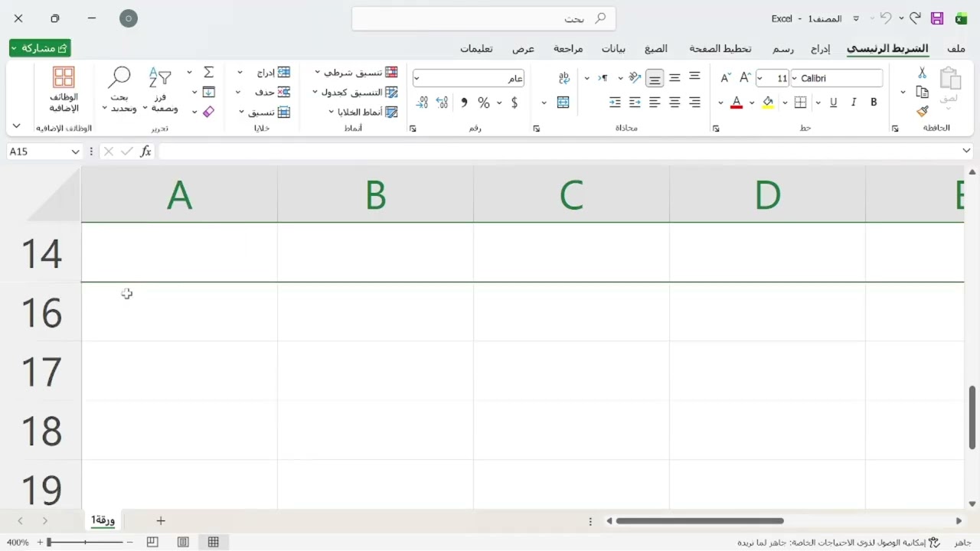
Task: Click the green Share (مشاركة) button
Action: 40,48
